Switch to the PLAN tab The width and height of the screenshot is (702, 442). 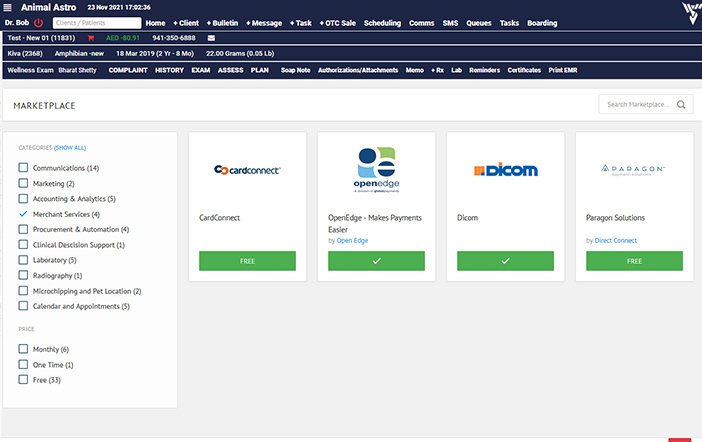coord(260,70)
